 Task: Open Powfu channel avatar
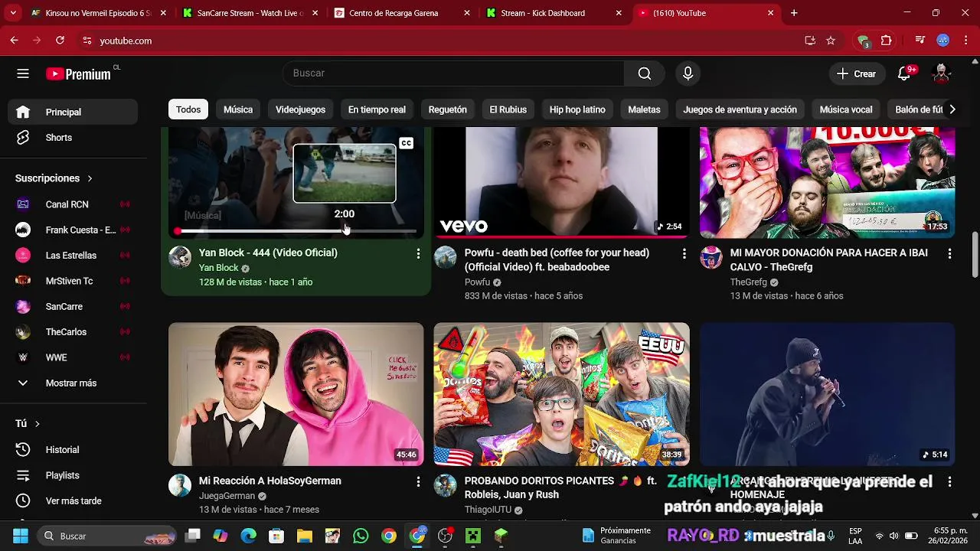(446, 257)
